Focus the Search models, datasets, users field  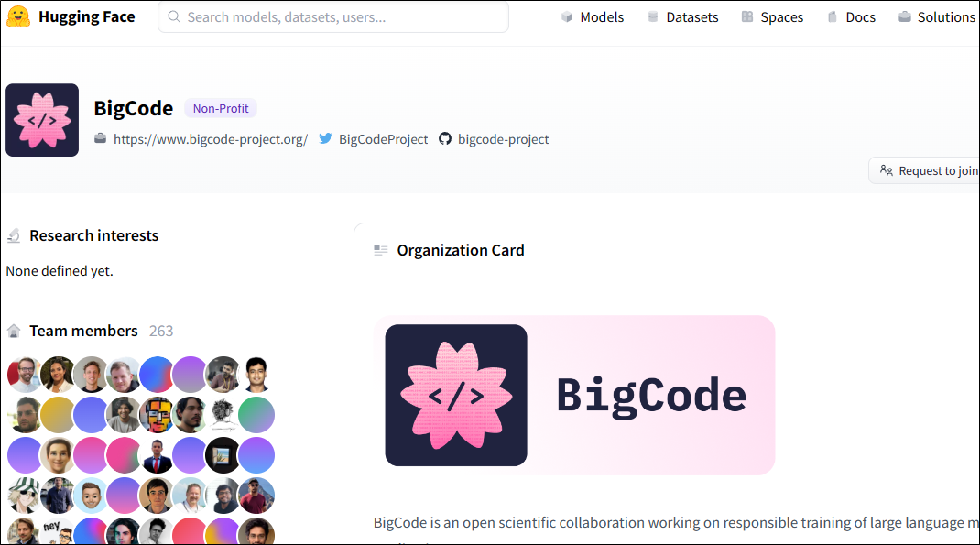point(333,16)
